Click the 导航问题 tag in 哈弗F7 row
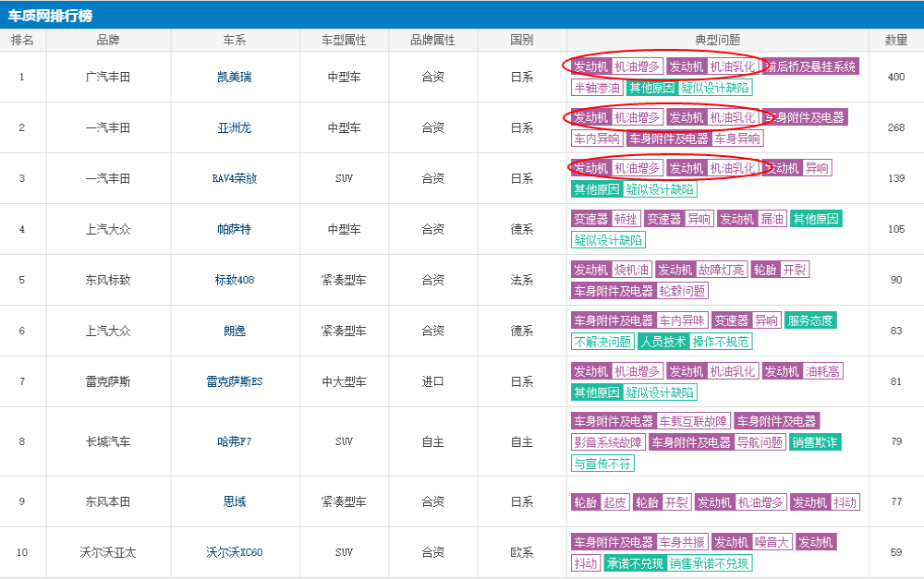 click(x=760, y=442)
